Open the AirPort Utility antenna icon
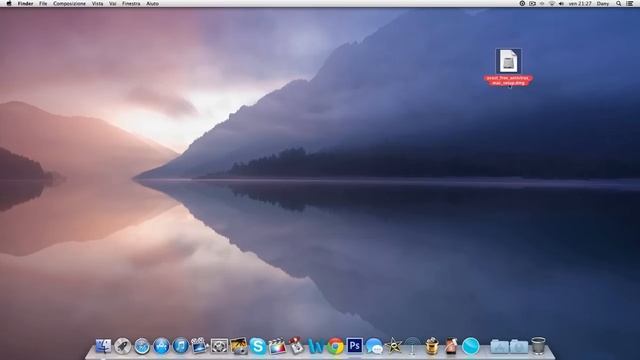The width and height of the screenshot is (640, 360). pyautogui.click(x=413, y=346)
